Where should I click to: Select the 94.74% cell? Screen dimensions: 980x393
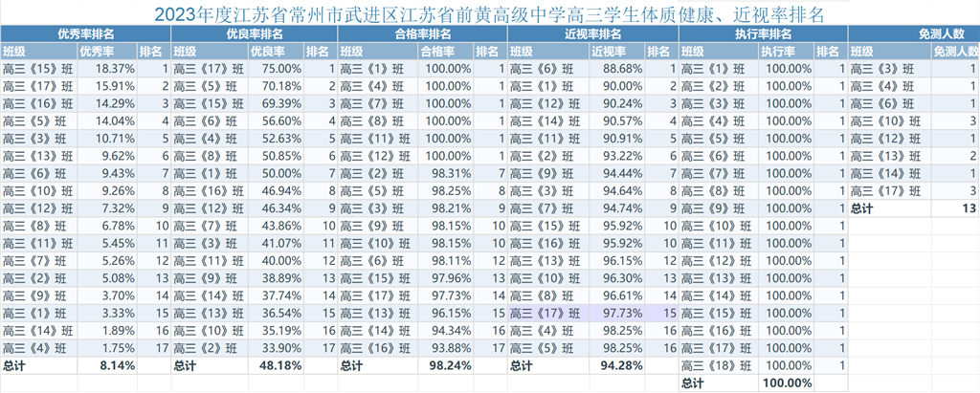(617, 208)
